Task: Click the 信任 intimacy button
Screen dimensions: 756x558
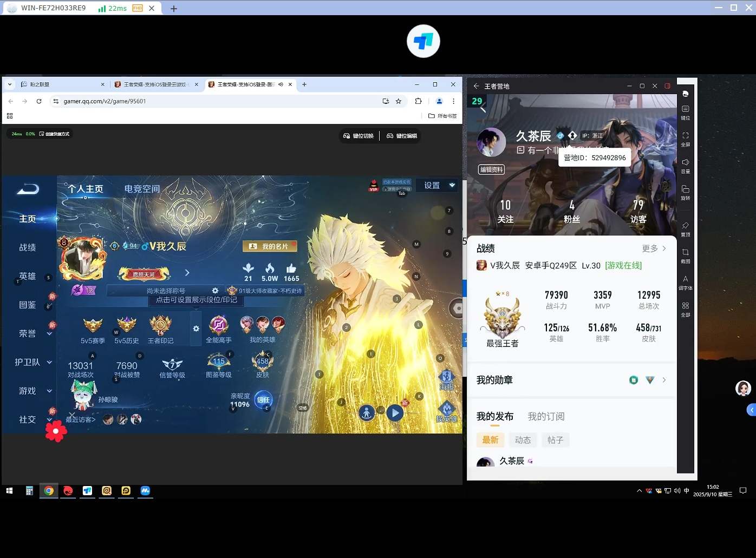Action: click(x=264, y=399)
